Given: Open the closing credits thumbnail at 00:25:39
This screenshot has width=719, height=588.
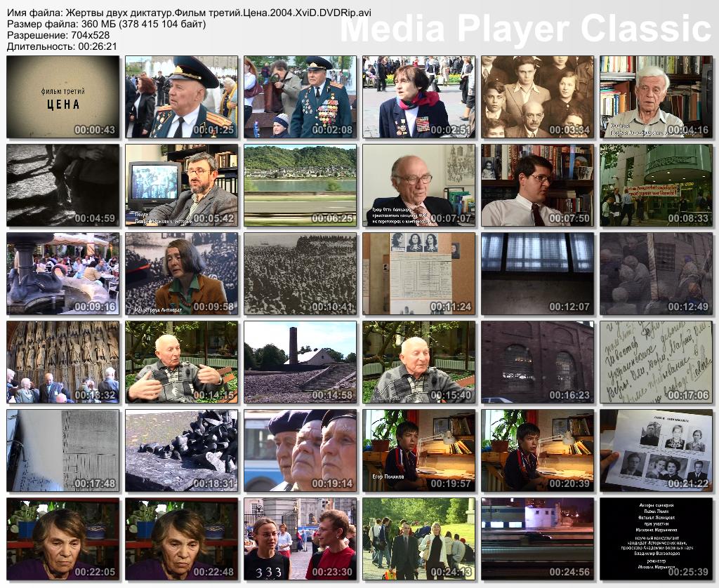Looking at the screenshot, I should click(656, 539).
